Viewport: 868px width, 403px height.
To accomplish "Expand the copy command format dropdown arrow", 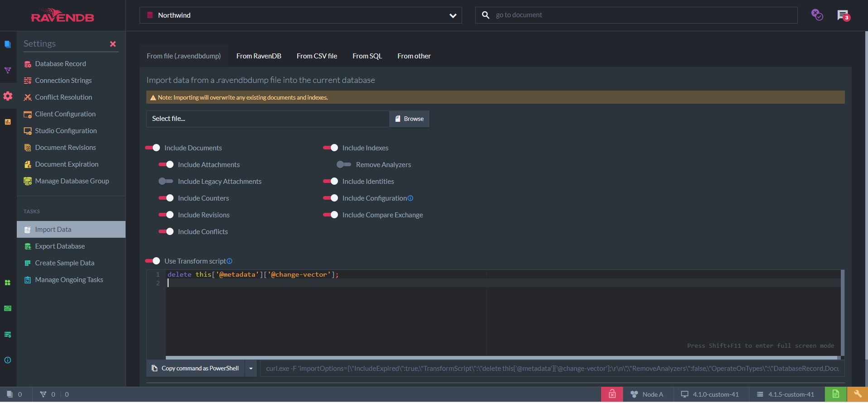I will click(251, 369).
